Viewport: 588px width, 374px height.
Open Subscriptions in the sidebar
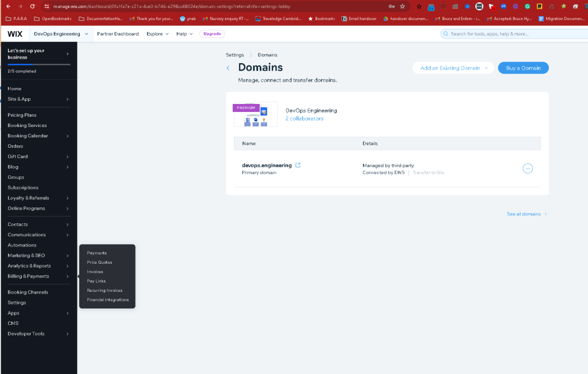pos(23,188)
